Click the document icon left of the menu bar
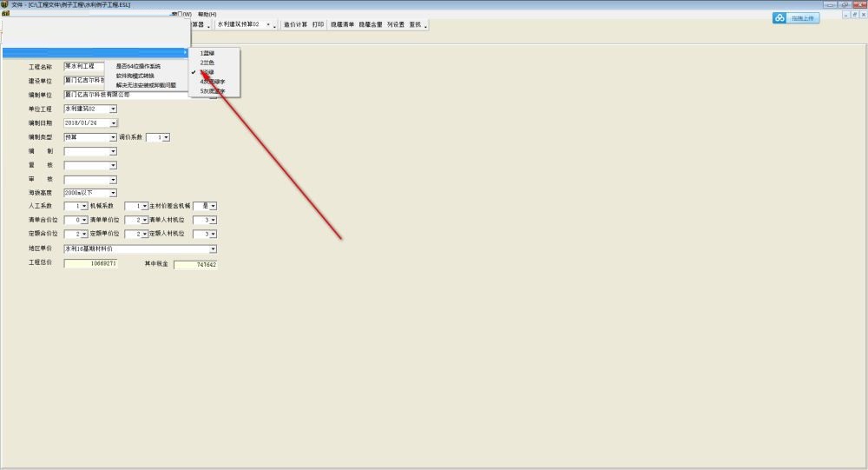This screenshot has width=868, height=470. coord(4,14)
